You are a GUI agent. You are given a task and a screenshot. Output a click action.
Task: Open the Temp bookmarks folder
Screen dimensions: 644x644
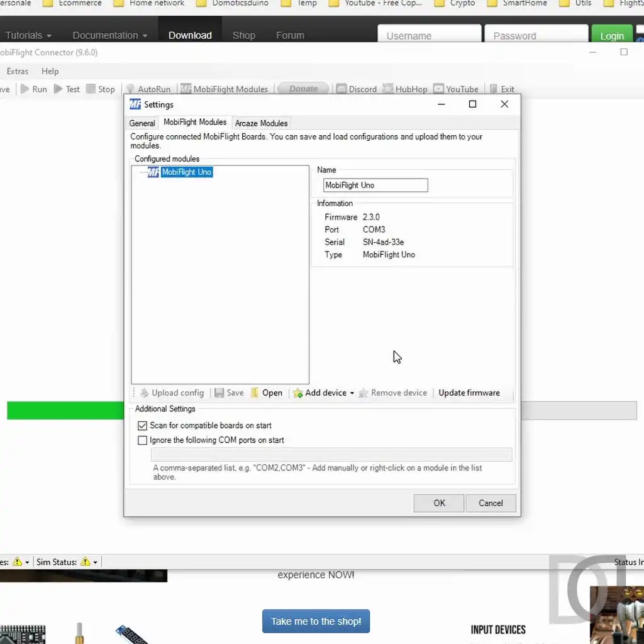point(299,4)
